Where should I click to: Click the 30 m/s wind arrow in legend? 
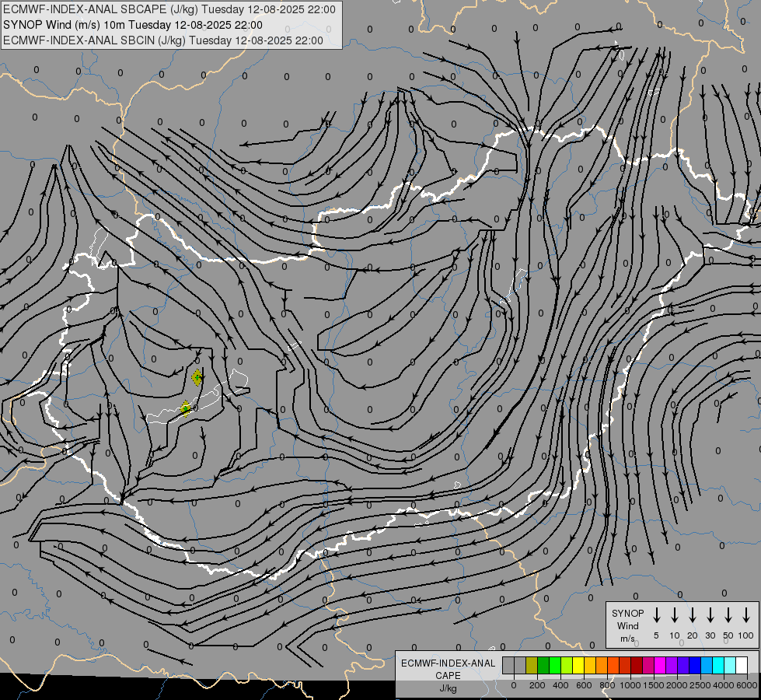[710, 615]
